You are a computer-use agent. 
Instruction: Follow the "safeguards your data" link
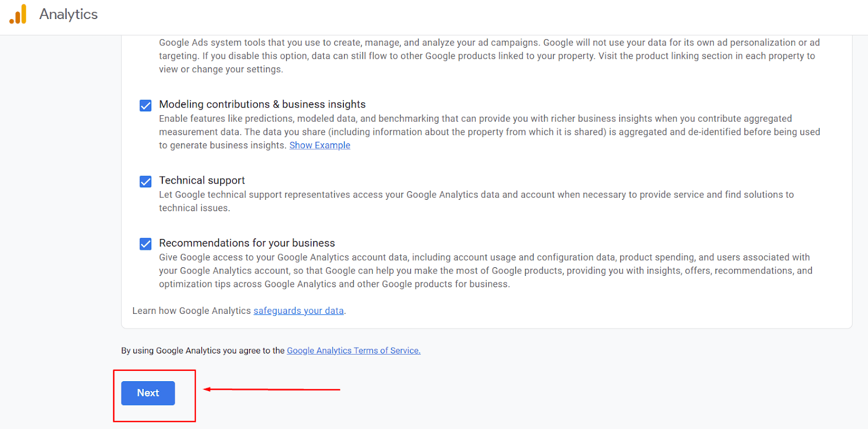tap(298, 310)
